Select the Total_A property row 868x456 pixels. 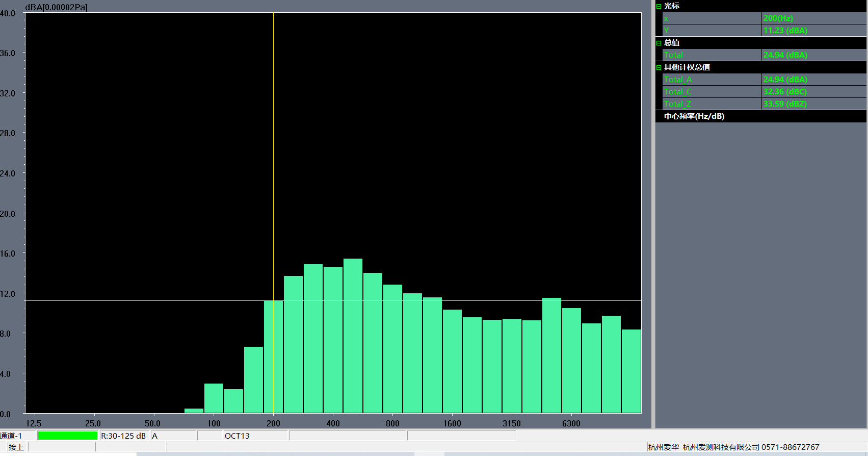pyautogui.click(x=712, y=80)
